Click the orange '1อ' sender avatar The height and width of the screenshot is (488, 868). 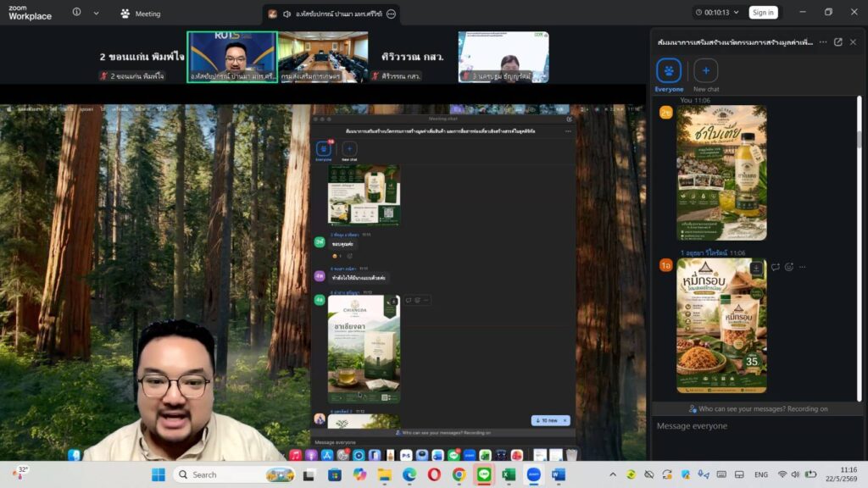pyautogui.click(x=665, y=265)
